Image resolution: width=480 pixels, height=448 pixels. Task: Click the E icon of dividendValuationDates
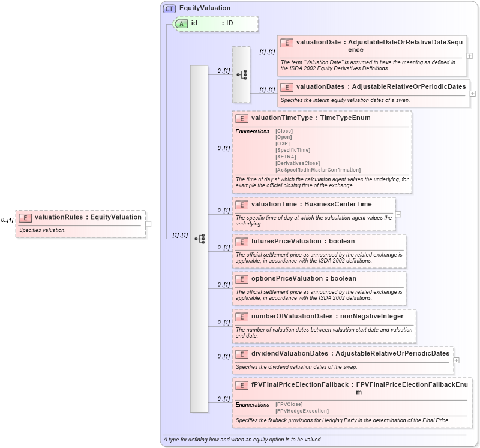241,354
